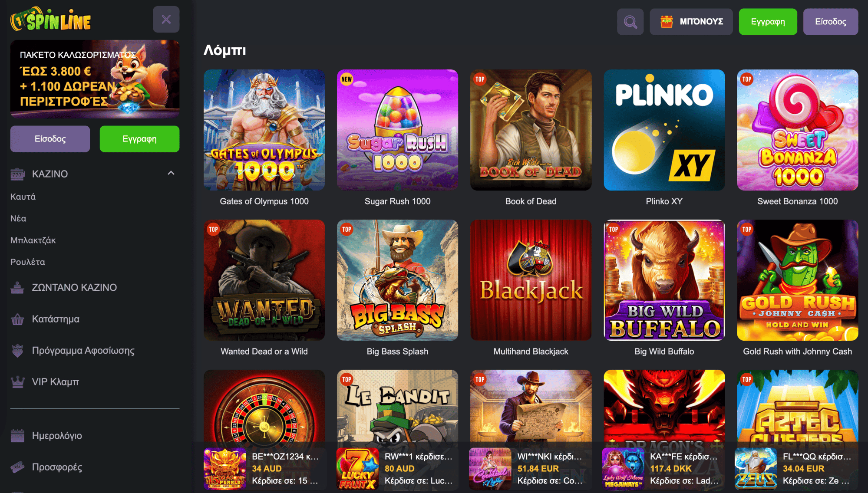Click the ΖΩΝΤΑΝΟ ΚΑΖΙΝΟ dealer icon
The height and width of the screenshot is (493, 868).
tap(17, 287)
